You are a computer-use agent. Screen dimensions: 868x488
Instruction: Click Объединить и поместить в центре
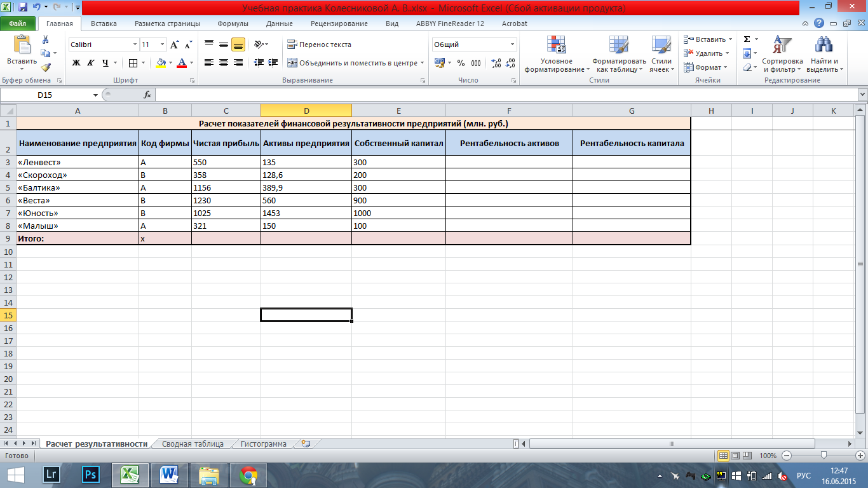pyautogui.click(x=353, y=63)
